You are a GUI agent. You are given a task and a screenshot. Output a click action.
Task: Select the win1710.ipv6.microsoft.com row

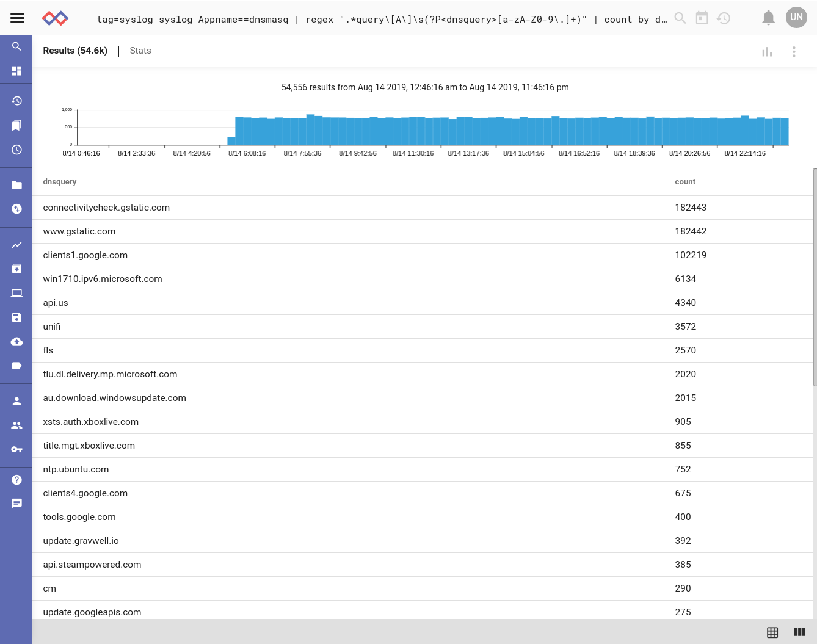pyautogui.click(x=423, y=279)
